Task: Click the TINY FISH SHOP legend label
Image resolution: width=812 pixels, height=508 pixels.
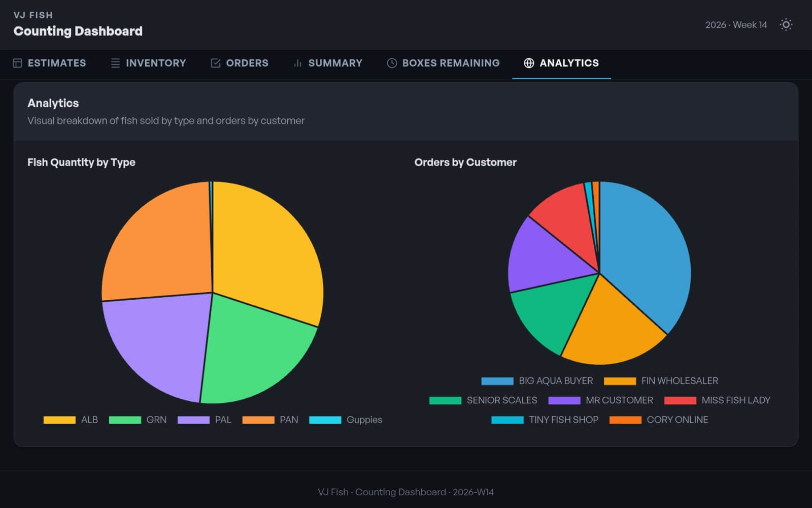Action: (563, 420)
